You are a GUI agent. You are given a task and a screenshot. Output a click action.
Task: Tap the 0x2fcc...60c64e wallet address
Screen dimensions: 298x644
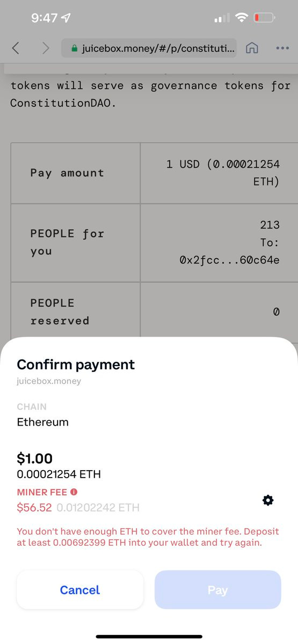pyautogui.click(x=230, y=260)
